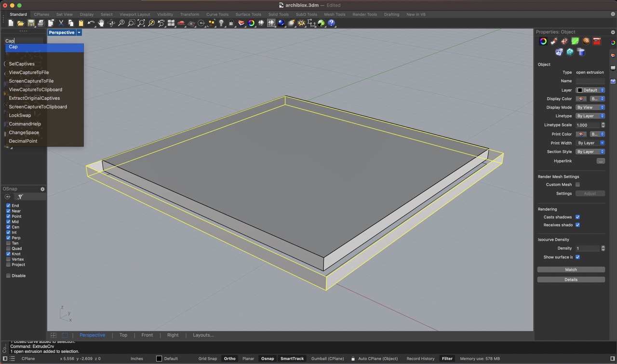Open the Layer Default dropdown
This screenshot has width=617, height=364.
590,90
